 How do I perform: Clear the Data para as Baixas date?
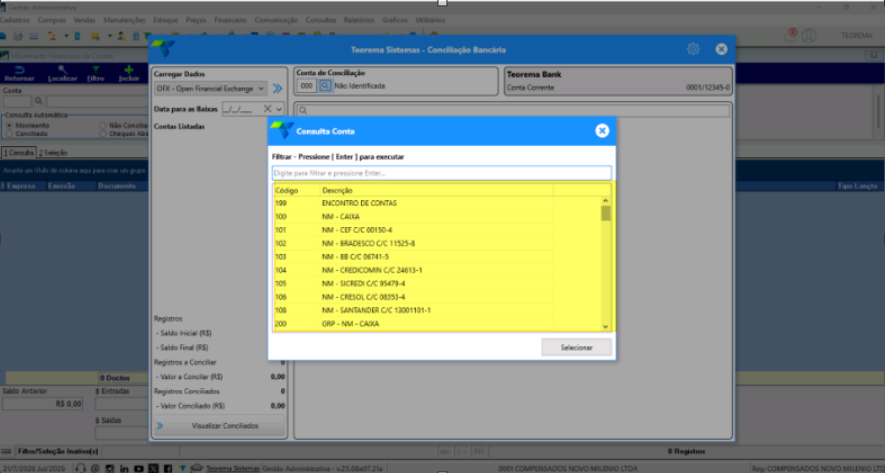click(267, 108)
